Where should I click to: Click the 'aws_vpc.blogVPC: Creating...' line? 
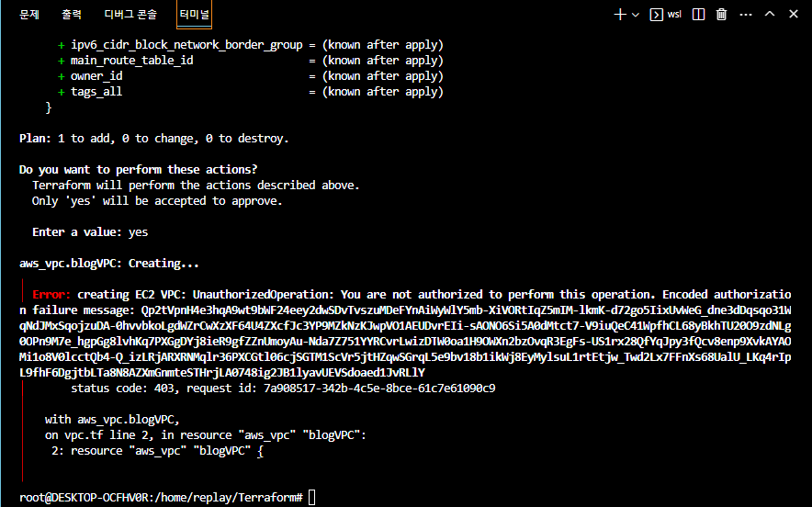pos(109,264)
